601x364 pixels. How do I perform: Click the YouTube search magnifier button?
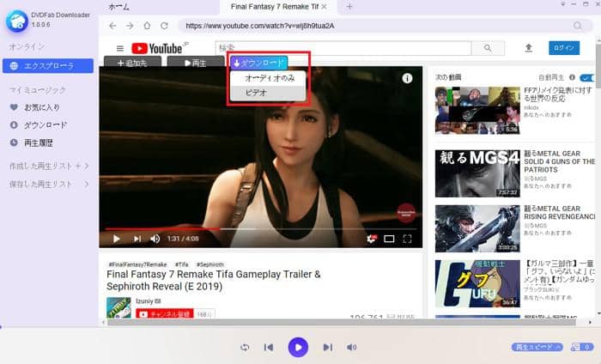pyautogui.click(x=488, y=48)
